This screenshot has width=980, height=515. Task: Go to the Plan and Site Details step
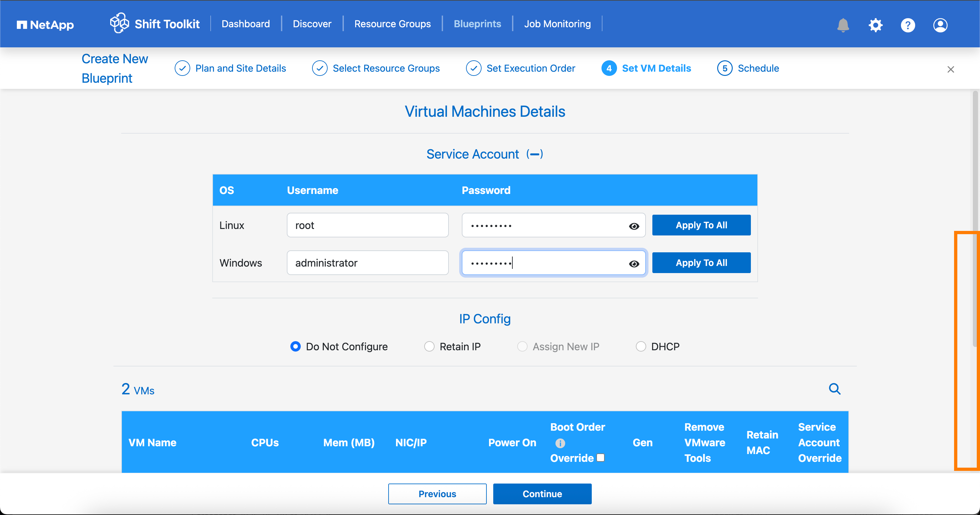[240, 68]
